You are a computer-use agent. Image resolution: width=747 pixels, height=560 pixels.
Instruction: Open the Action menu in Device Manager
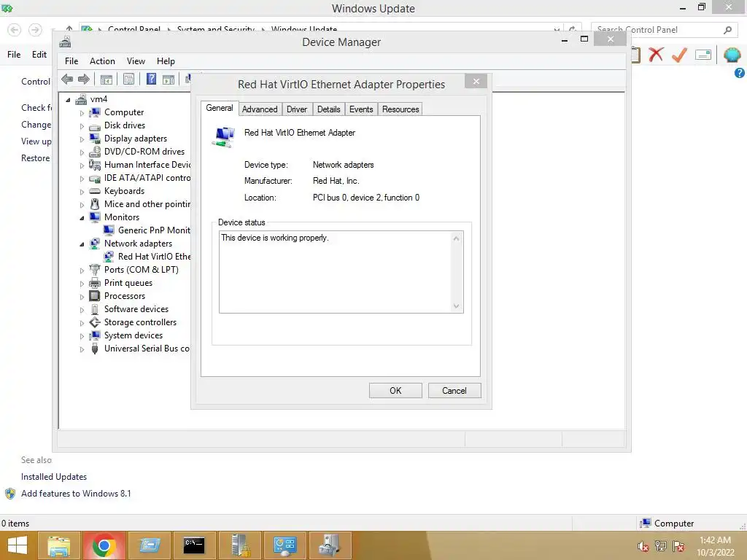(x=102, y=61)
